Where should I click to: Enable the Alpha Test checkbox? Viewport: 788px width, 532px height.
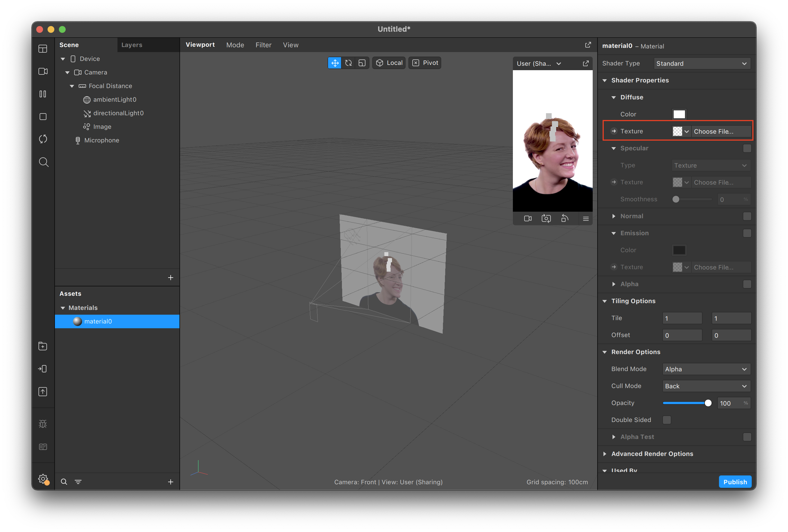pos(747,437)
